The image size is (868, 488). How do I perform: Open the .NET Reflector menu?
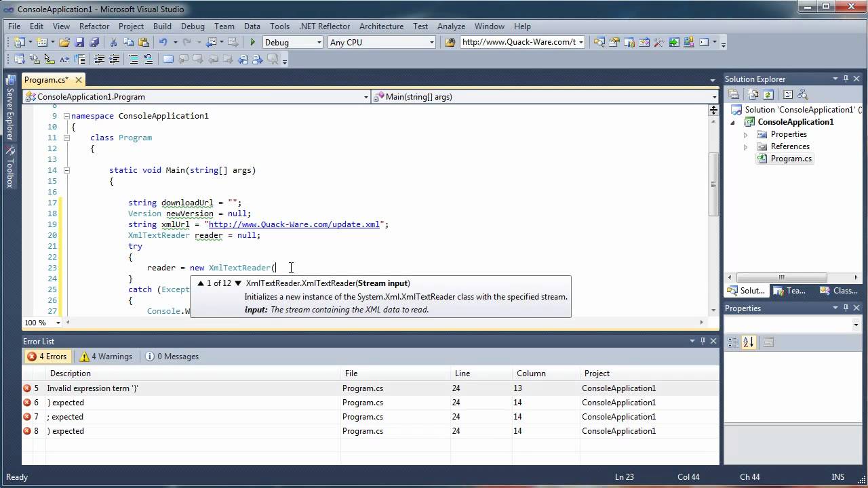click(324, 26)
